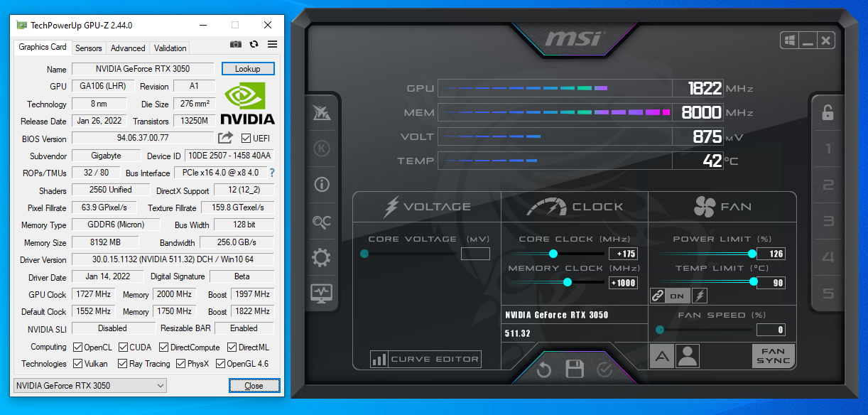
Task: Select the user-defined fan mode icon
Action: 688,355
